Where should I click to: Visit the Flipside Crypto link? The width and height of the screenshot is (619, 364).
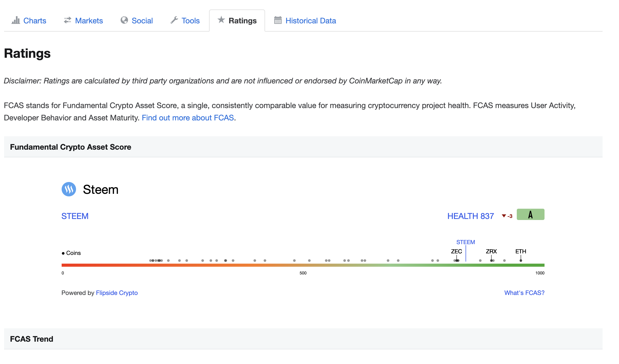click(x=117, y=293)
